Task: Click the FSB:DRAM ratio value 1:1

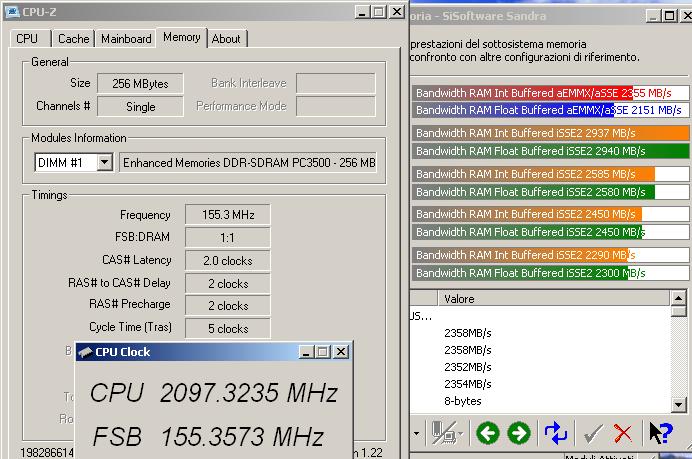Action: tap(228, 237)
